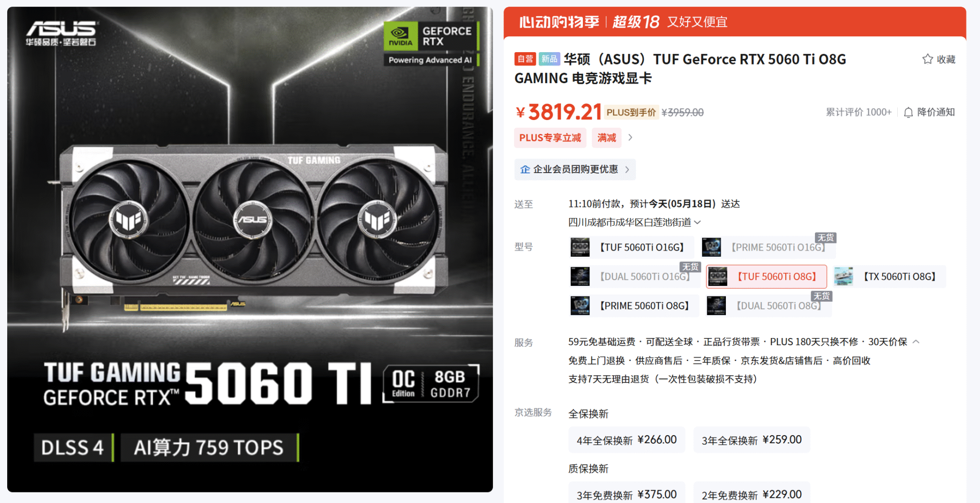Screen dimensions: 980x503
Task: Click the star icon to favorite product
Action: [927, 59]
